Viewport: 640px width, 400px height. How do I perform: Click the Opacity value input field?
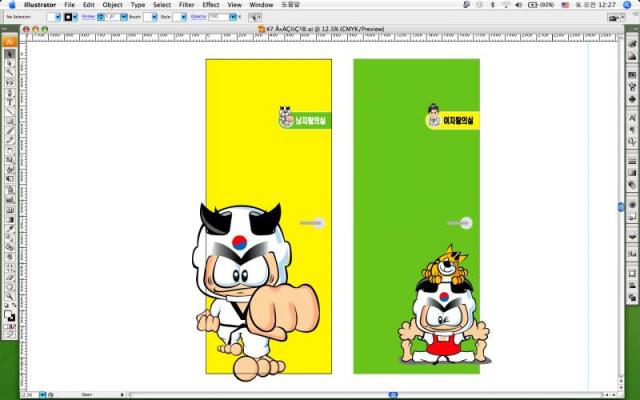[x=219, y=17]
